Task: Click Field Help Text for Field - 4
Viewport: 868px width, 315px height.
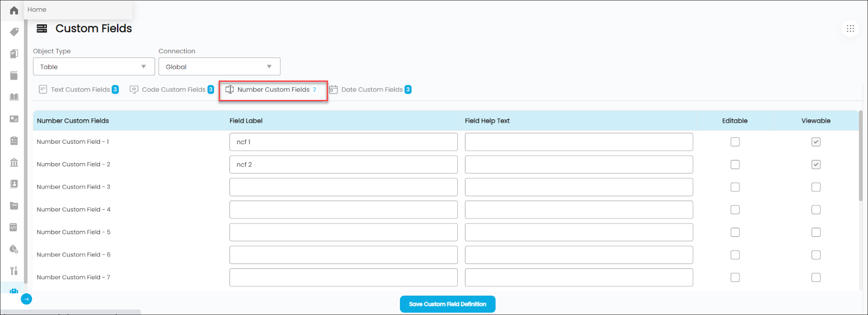Action: (579, 210)
